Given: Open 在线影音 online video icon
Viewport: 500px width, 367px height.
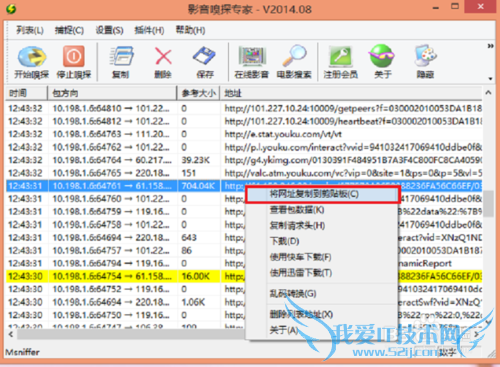Looking at the screenshot, I should click(252, 62).
